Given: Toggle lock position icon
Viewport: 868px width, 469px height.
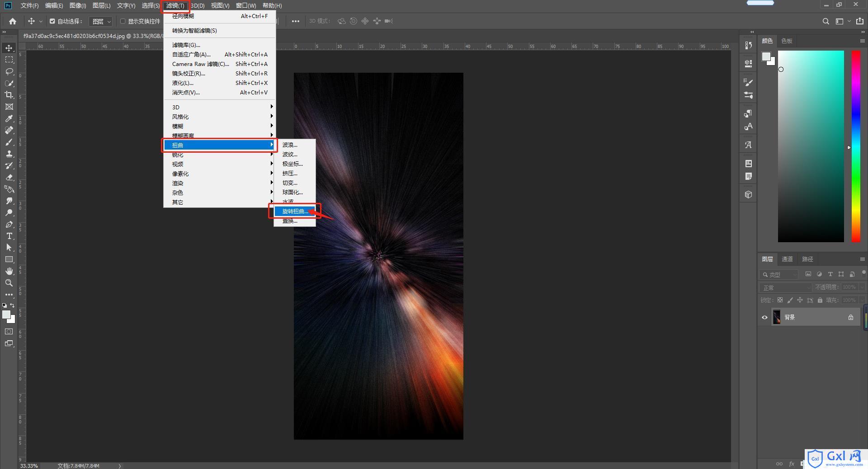Looking at the screenshot, I should coord(800,300).
